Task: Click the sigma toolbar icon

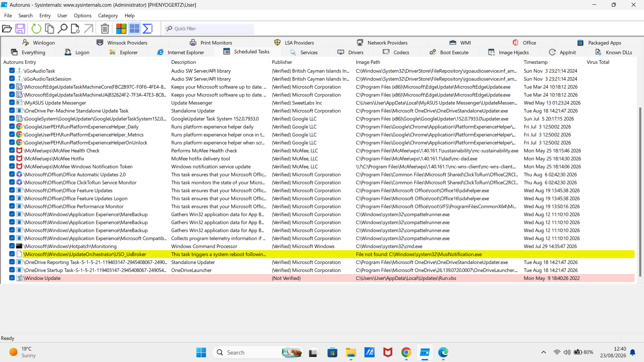Action: click(x=148, y=29)
